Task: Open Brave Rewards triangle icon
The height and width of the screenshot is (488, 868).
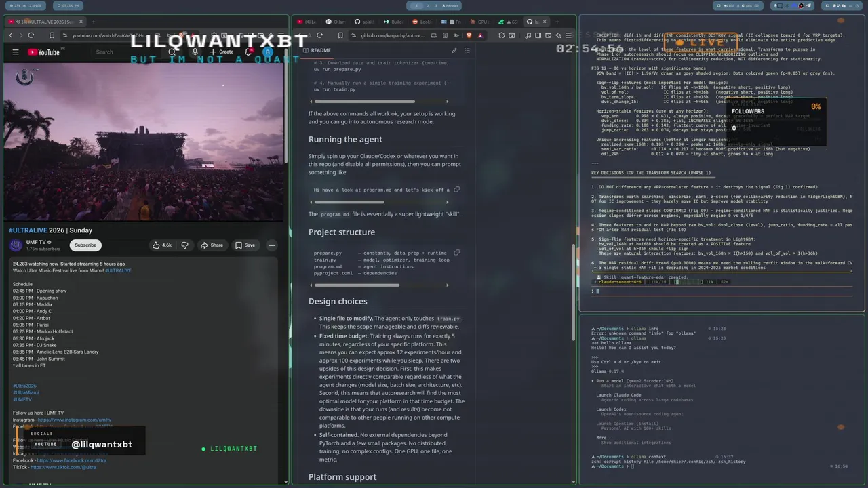Action: (x=480, y=35)
